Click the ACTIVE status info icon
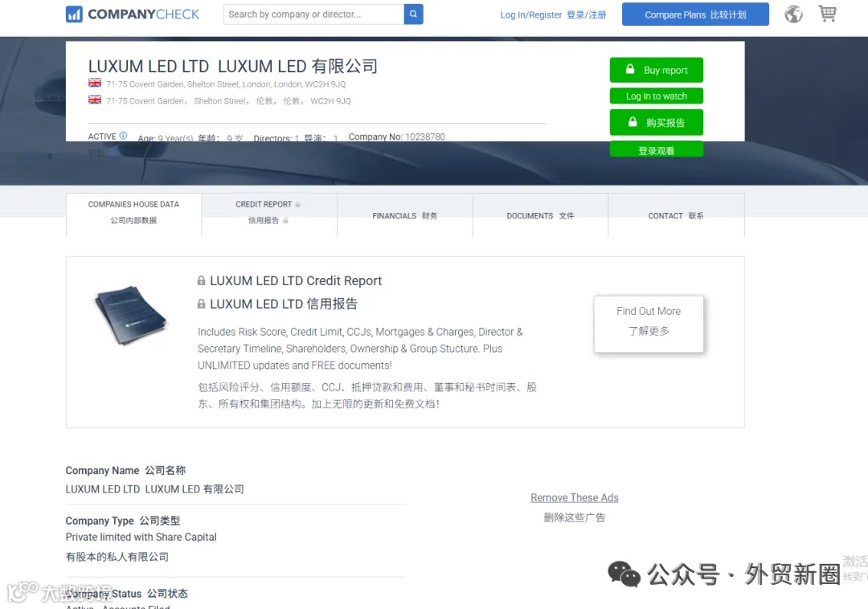Viewport: 868px width, 609px height. pos(124,136)
